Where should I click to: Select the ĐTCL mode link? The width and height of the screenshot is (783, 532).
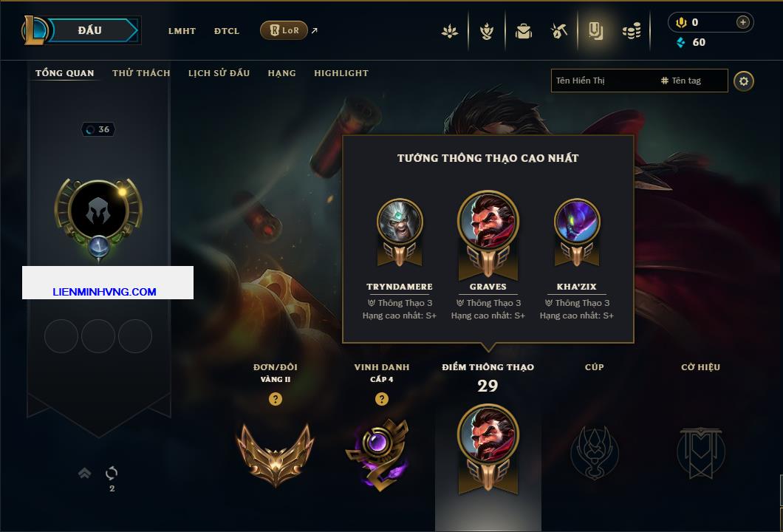tap(227, 31)
